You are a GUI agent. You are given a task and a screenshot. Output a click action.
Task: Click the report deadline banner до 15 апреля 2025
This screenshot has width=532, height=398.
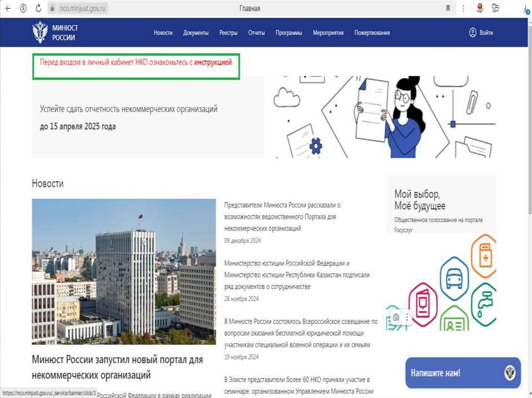pyautogui.click(x=148, y=117)
